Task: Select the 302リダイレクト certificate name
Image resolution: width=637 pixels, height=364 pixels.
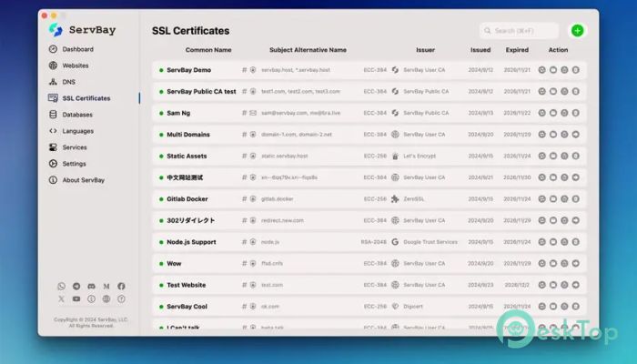Action: pos(191,220)
